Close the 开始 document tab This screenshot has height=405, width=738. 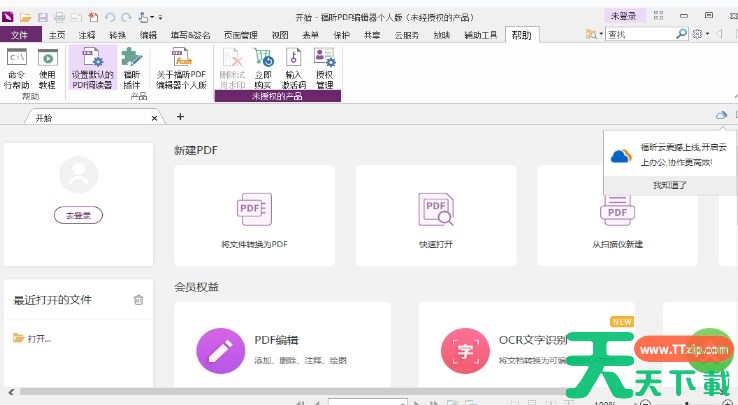click(154, 118)
